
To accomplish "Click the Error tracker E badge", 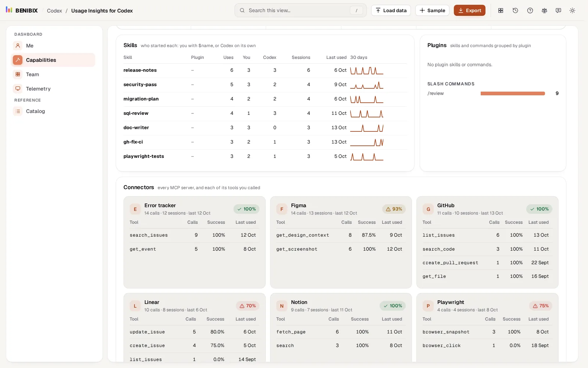I will point(135,209).
